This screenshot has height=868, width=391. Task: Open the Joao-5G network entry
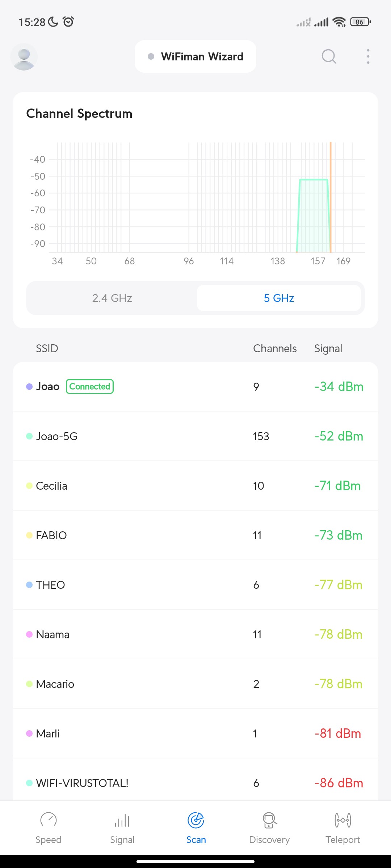coord(195,436)
